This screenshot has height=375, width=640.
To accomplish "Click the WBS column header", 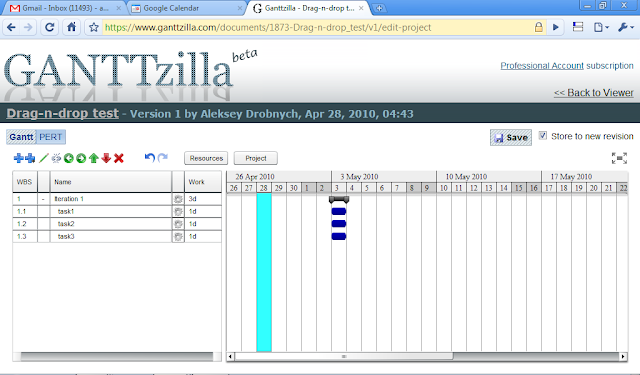I will click(25, 182).
